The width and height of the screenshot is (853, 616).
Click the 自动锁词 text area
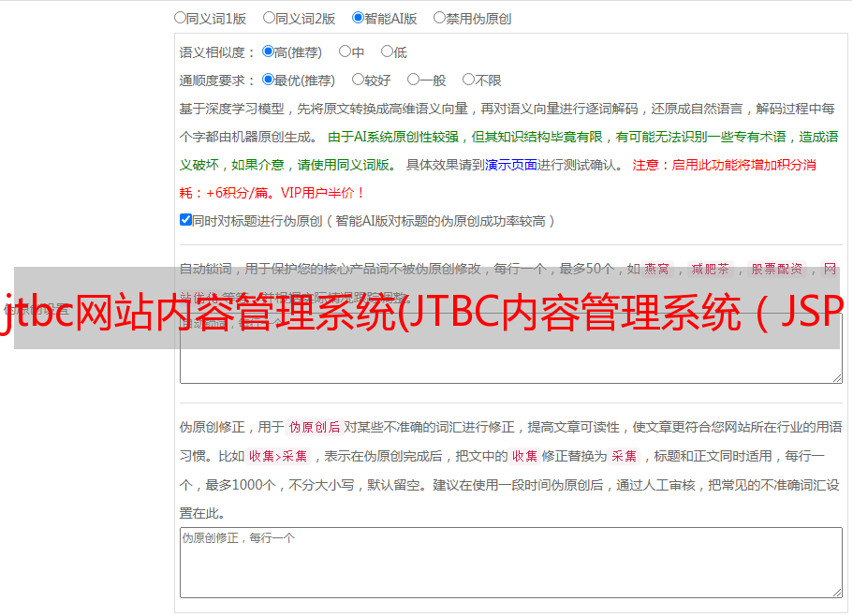coord(511,348)
